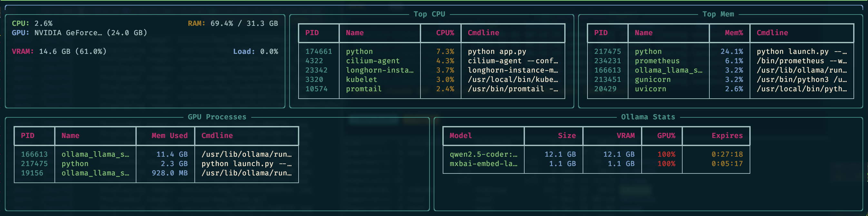
Task: Click the kubelet process name
Action: pyautogui.click(x=361, y=80)
